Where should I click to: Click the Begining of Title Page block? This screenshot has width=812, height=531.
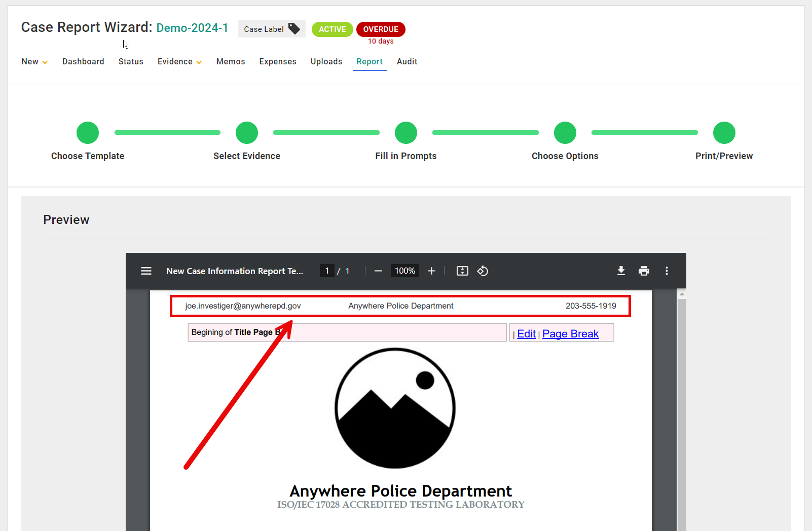(347, 332)
